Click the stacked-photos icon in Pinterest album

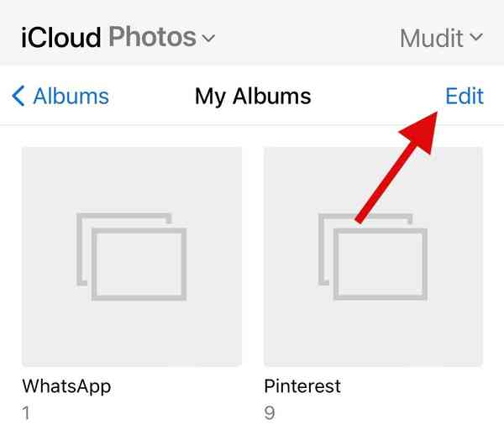373,256
